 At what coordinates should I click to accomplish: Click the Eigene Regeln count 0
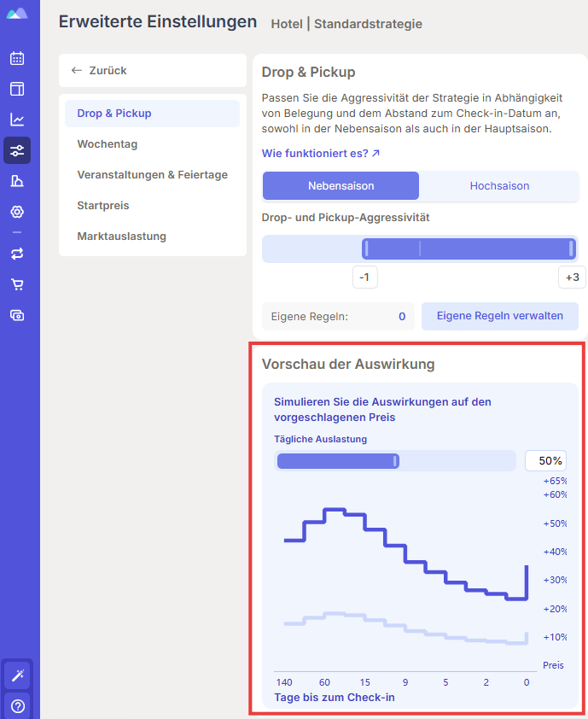click(402, 317)
